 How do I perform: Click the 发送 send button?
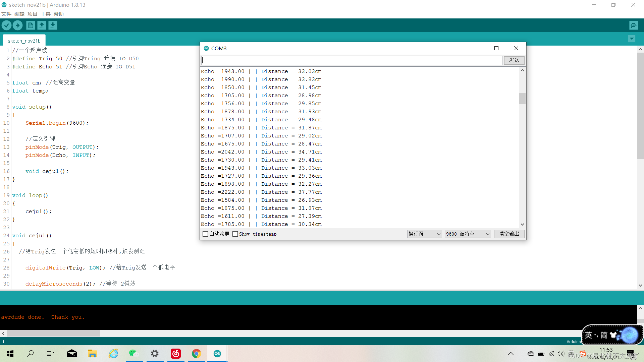point(514,60)
